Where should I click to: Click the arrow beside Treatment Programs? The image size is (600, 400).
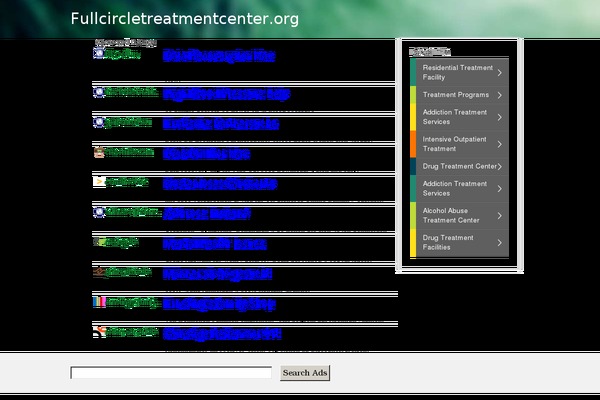click(500, 95)
